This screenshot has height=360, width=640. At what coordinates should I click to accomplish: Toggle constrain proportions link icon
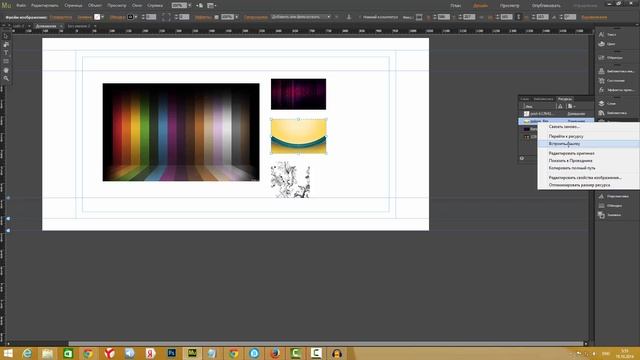click(518, 17)
